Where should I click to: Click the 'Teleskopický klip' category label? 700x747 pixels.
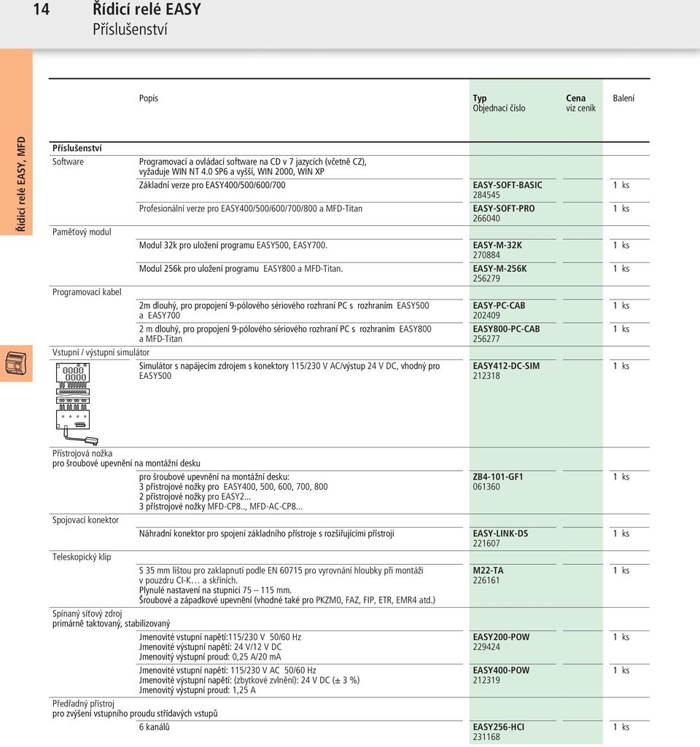pyautogui.click(x=82, y=557)
